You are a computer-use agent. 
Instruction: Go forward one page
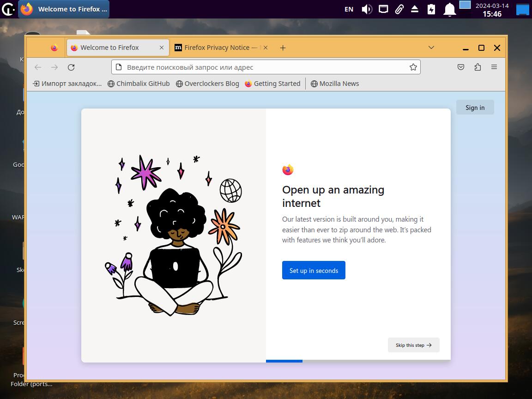tap(54, 67)
